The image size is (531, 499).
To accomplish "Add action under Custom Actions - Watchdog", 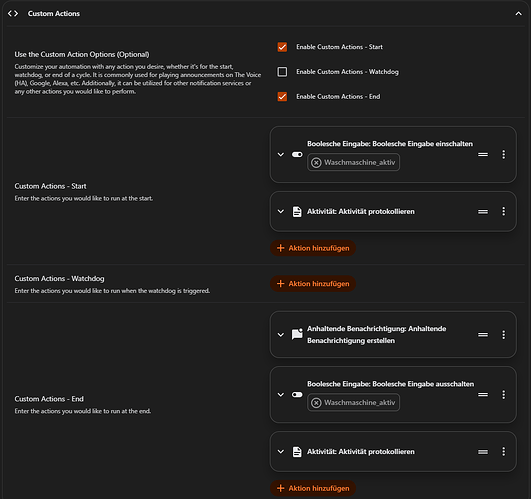I will 313,284.
